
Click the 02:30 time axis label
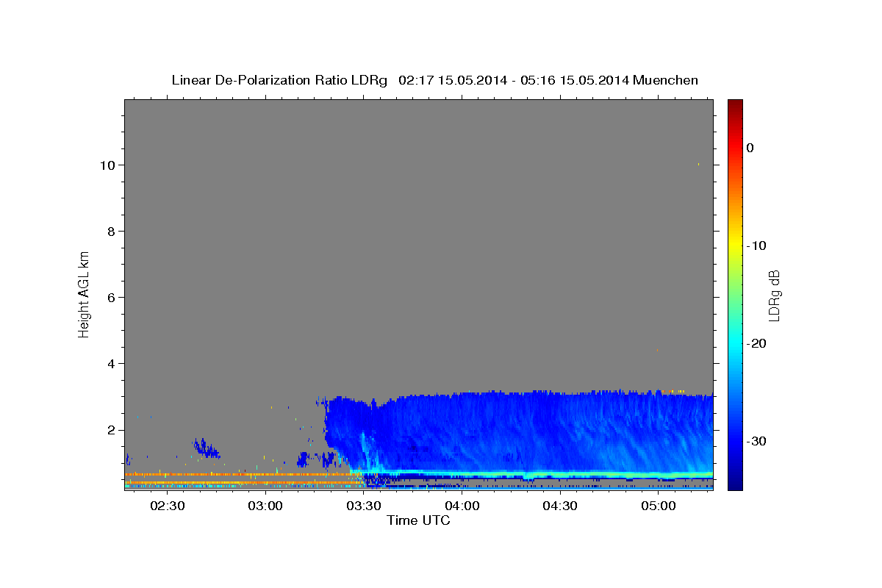point(167,506)
